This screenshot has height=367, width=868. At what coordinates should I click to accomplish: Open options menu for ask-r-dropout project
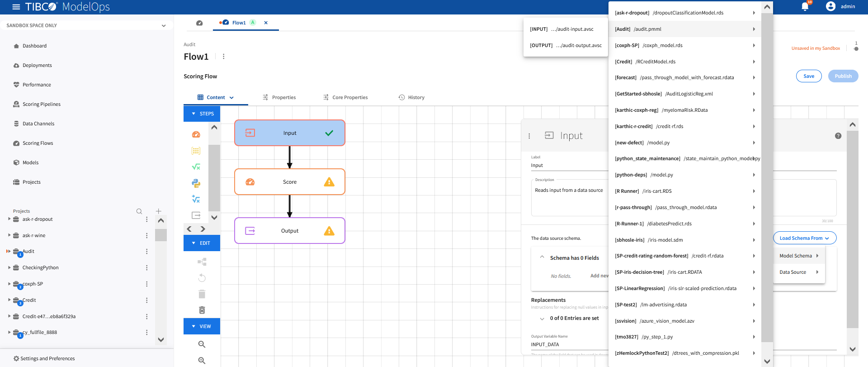(x=146, y=219)
